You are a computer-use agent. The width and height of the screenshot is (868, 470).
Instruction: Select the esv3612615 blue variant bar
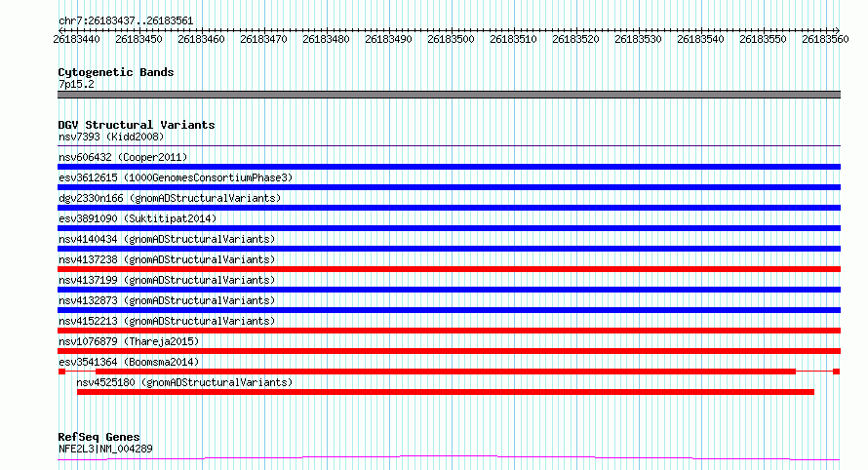click(x=449, y=187)
